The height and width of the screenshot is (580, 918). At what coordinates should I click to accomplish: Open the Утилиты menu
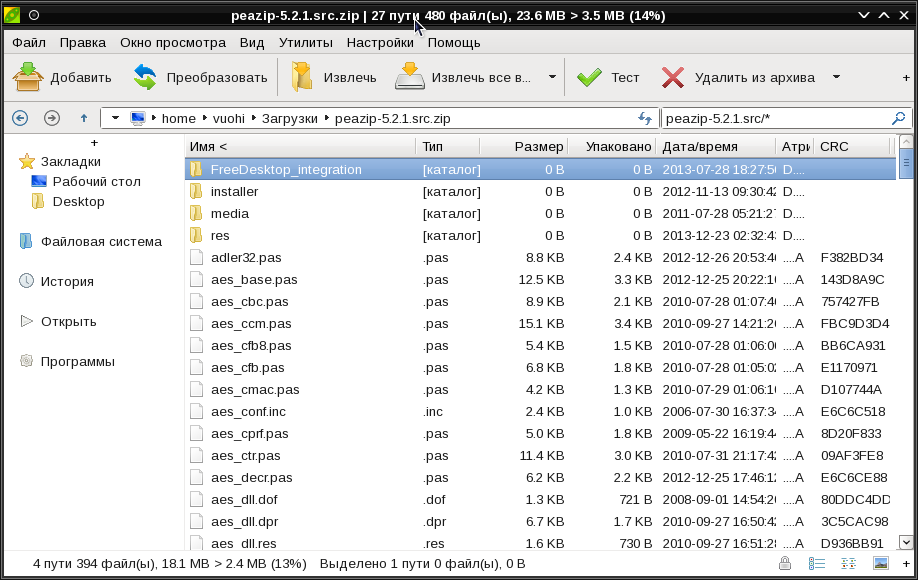coord(306,43)
